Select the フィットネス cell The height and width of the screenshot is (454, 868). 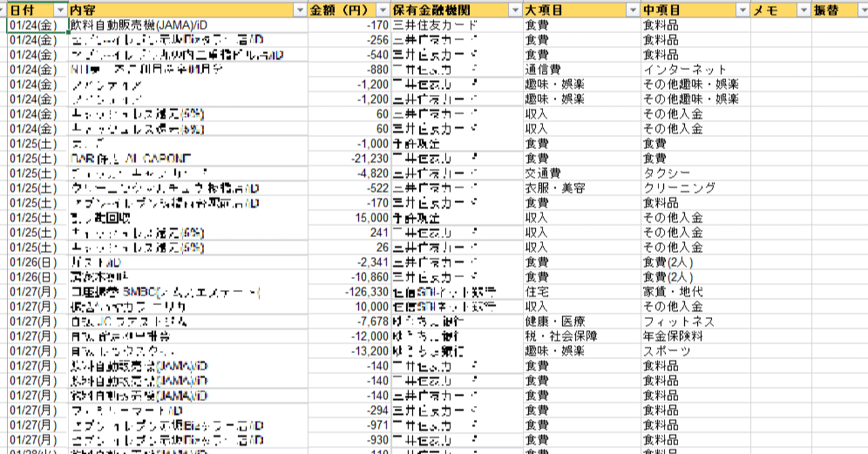pyautogui.click(x=696, y=321)
